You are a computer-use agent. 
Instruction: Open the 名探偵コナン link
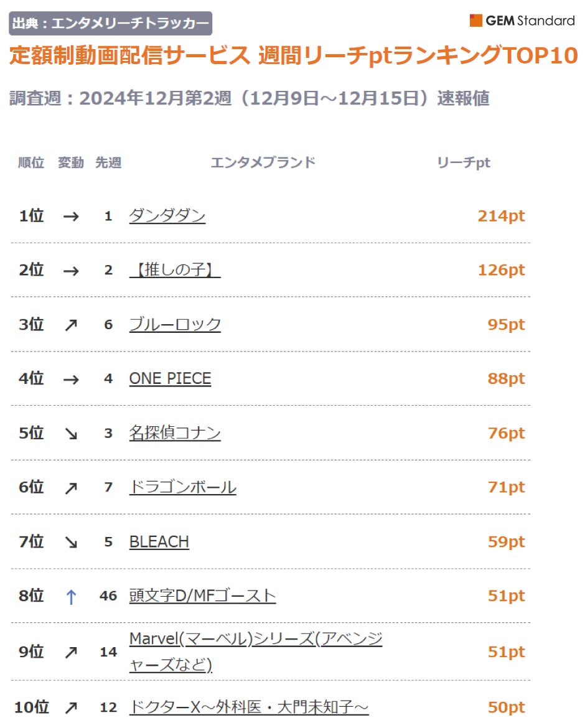[x=175, y=433]
